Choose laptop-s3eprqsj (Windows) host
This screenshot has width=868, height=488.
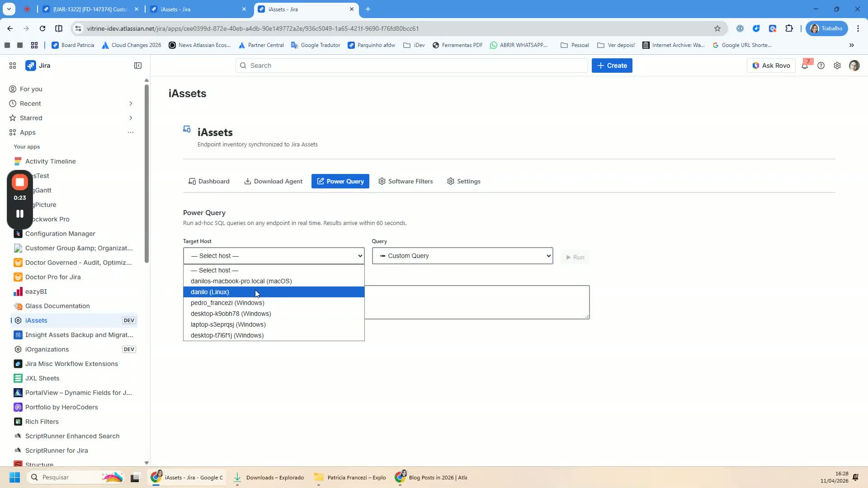(274, 324)
